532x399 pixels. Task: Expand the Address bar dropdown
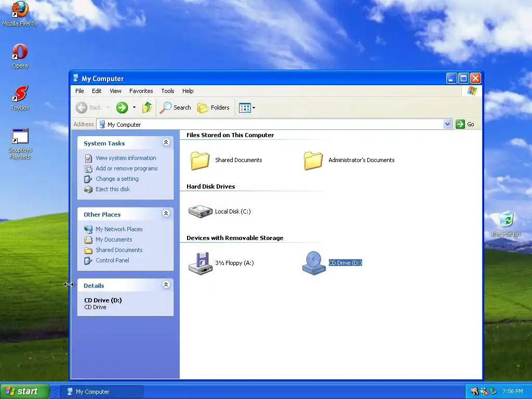[x=447, y=124]
